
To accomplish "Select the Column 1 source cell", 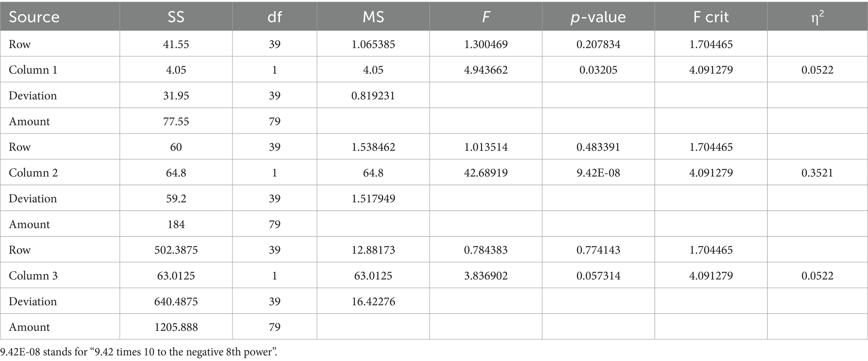I will [33, 70].
